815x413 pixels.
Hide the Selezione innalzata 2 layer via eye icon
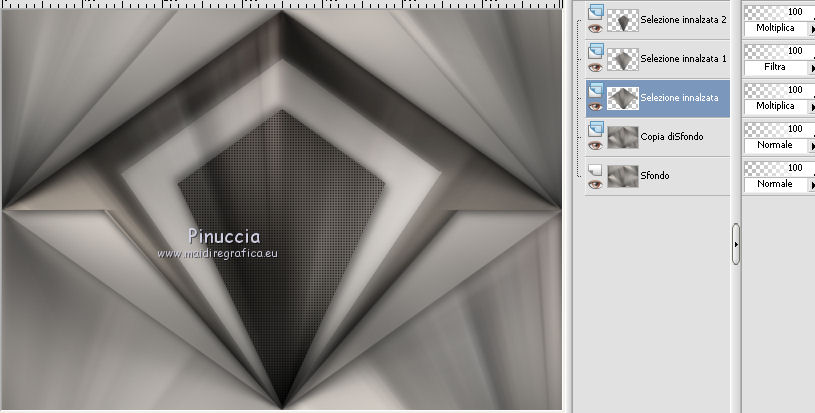click(x=595, y=28)
